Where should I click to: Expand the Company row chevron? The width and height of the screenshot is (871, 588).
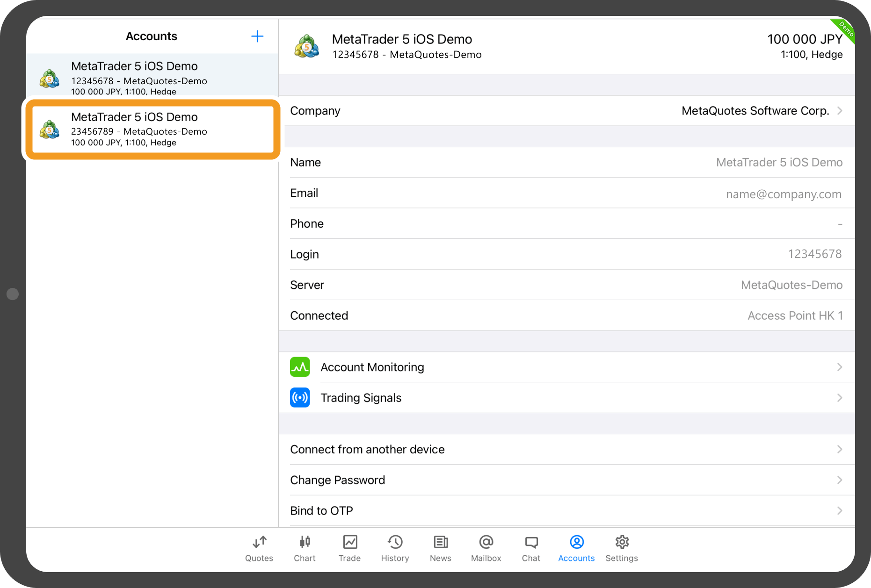[840, 111]
